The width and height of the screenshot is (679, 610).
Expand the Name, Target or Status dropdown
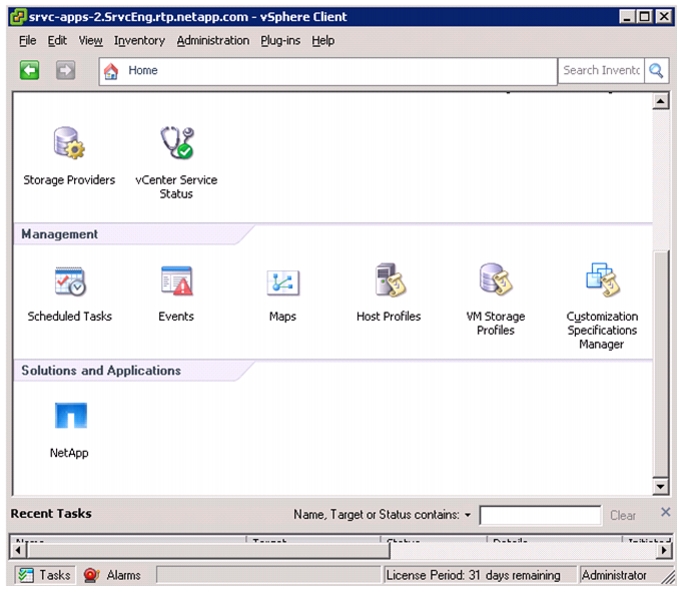(x=468, y=515)
